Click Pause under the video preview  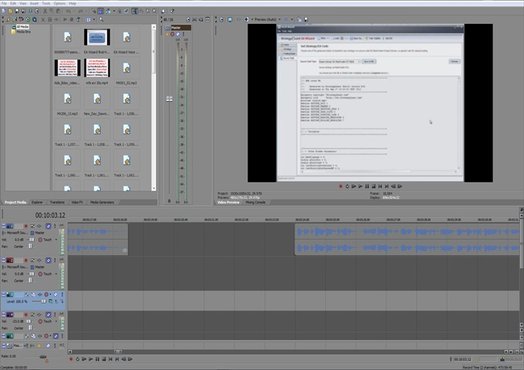coord(367,187)
